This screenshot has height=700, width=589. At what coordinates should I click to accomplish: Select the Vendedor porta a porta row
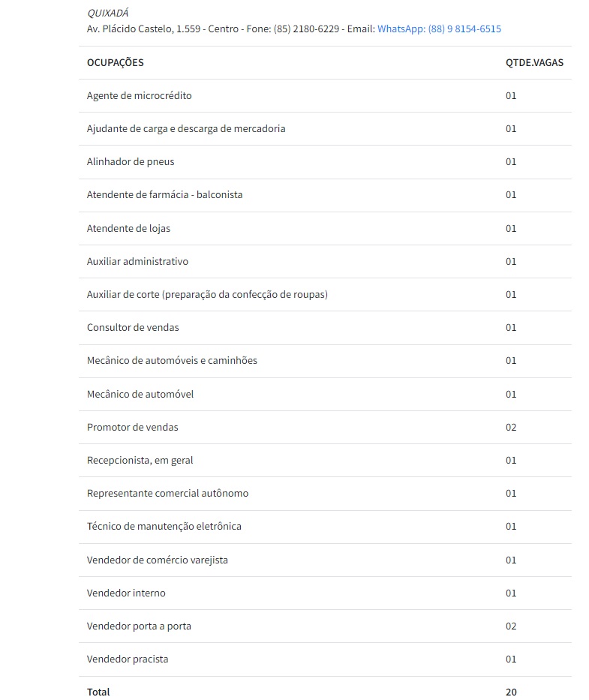point(139,626)
